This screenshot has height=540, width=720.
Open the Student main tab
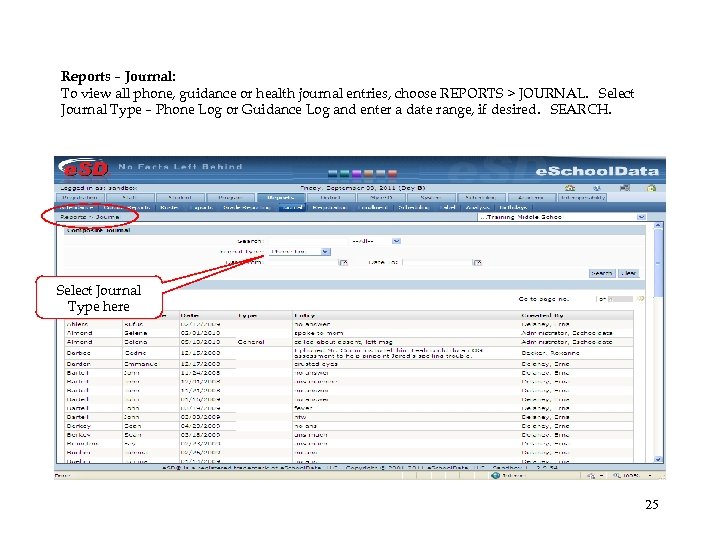180,197
